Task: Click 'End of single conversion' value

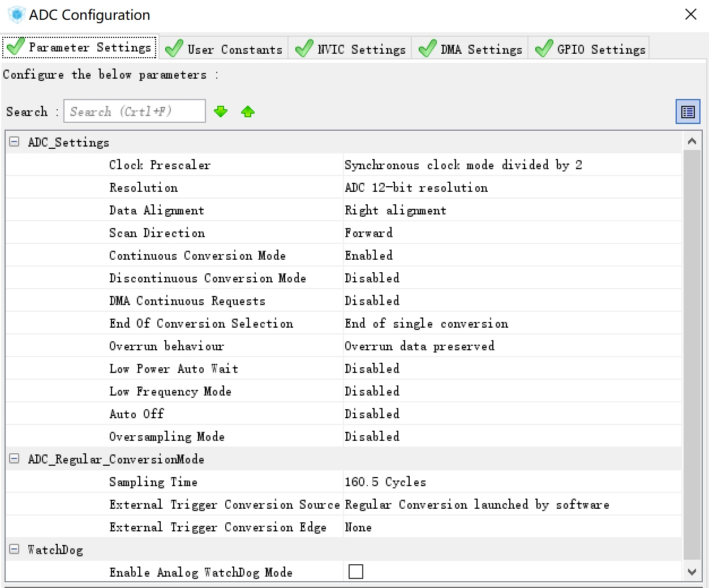Action: pos(426,323)
